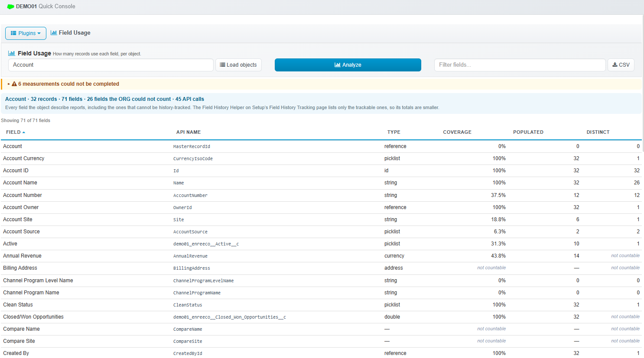Select the Created By field cell
Image resolution: width=644 pixels, height=358 pixels.
click(16, 353)
